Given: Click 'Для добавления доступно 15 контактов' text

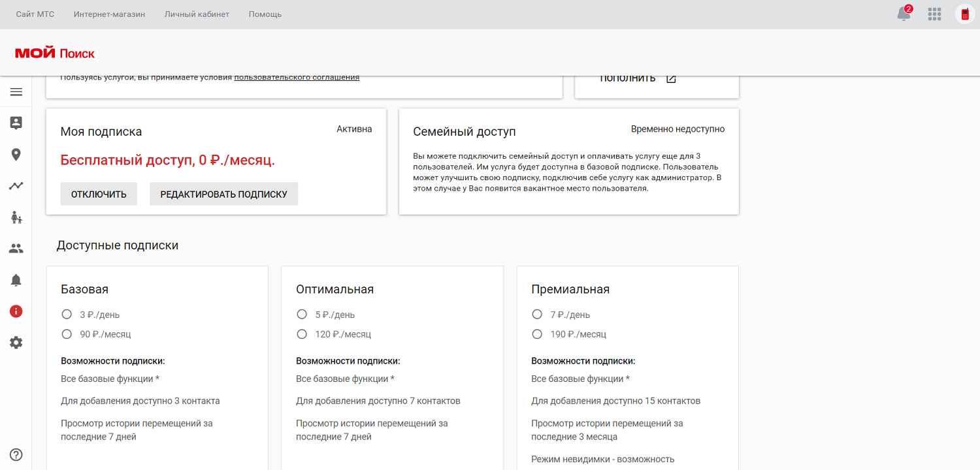Looking at the screenshot, I should click(616, 401).
